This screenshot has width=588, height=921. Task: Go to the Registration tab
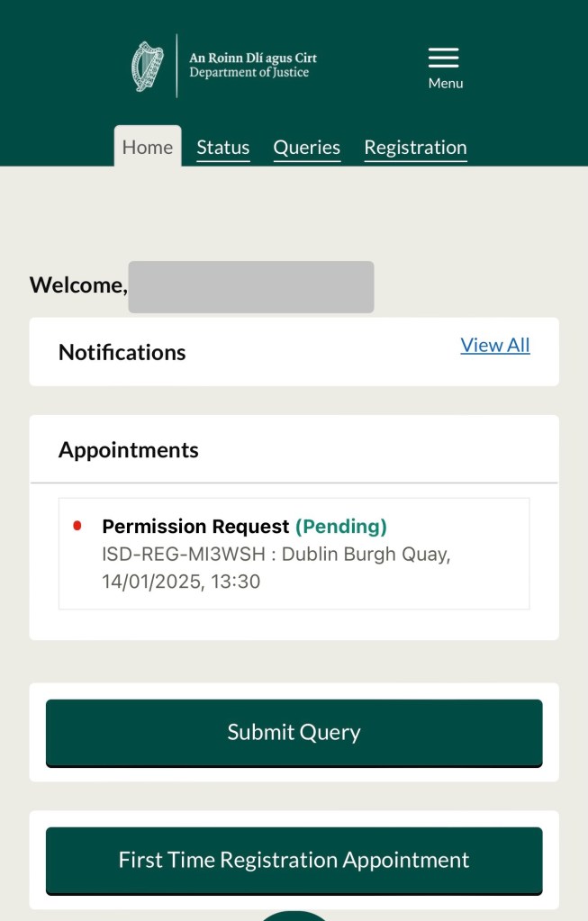tap(415, 147)
